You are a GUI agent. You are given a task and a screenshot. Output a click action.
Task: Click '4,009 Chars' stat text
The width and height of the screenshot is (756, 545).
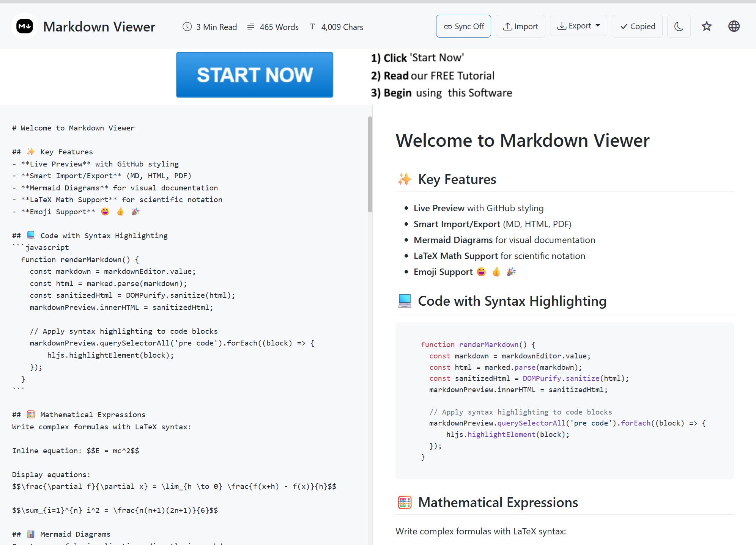point(342,27)
